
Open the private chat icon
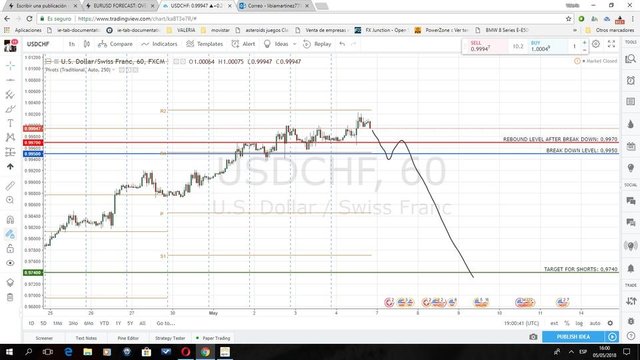(x=631, y=222)
